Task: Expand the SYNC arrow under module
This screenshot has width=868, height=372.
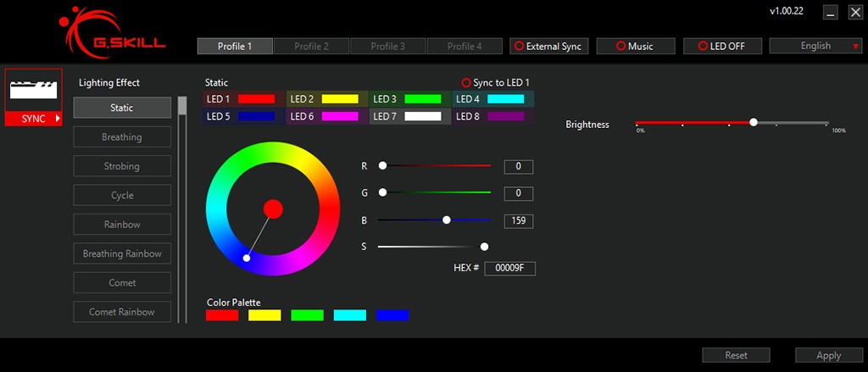Action: tap(58, 119)
